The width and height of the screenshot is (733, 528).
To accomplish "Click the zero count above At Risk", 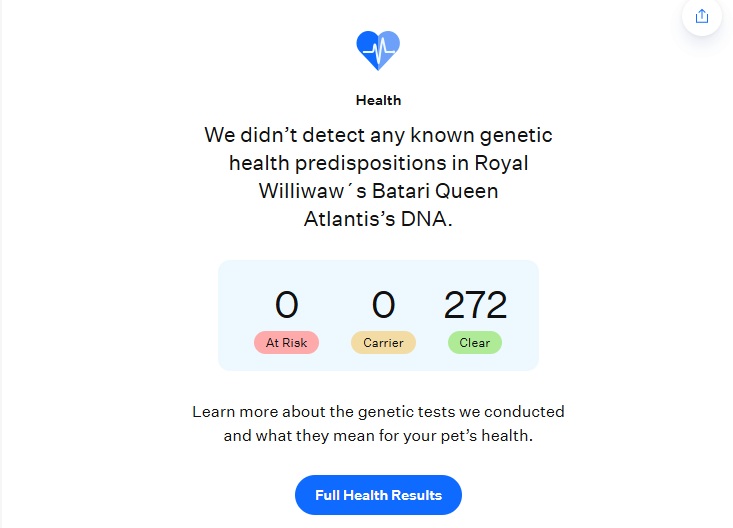I will 286,305.
